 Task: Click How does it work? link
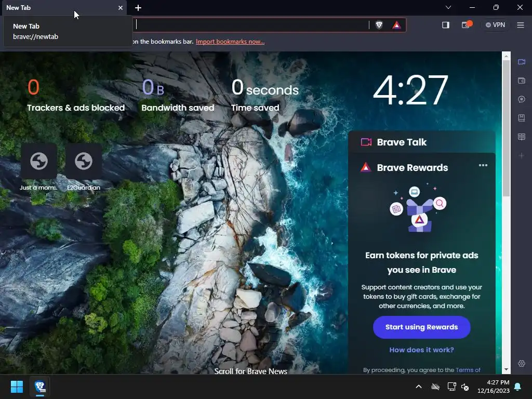click(x=421, y=350)
